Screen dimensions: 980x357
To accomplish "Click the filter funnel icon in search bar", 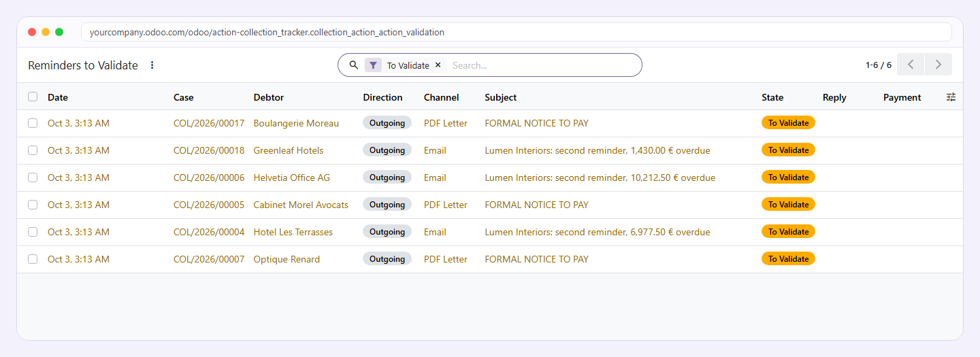I will click(373, 65).
